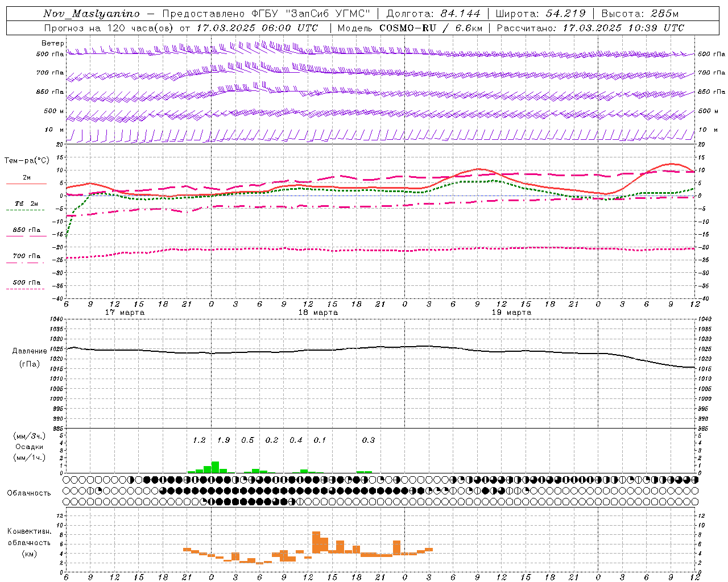This screenshot has width=728, height=582.
Task: Select the 2м temperature legend entry
Action: click(x=27, y=178)
